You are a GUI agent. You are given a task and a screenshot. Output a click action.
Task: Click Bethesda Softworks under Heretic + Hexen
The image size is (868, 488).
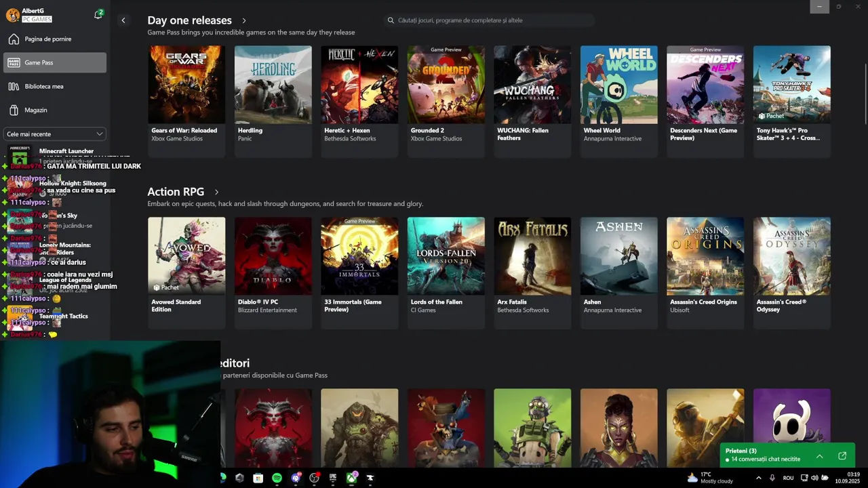tap(350, 139)
